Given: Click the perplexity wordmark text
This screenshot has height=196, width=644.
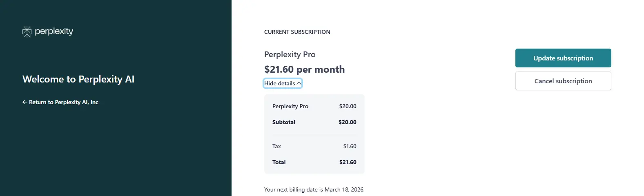Looking at the screenshot, I should (x=54, y=31).
